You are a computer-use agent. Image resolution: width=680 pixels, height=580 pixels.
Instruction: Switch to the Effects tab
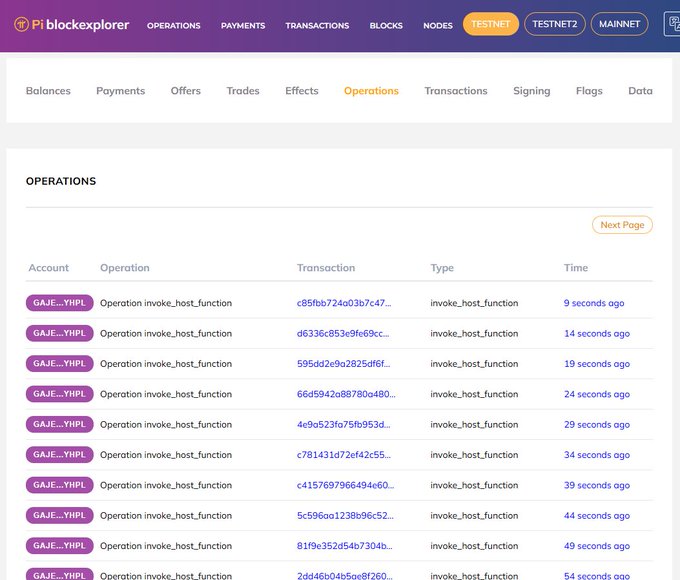click(302, 91)
